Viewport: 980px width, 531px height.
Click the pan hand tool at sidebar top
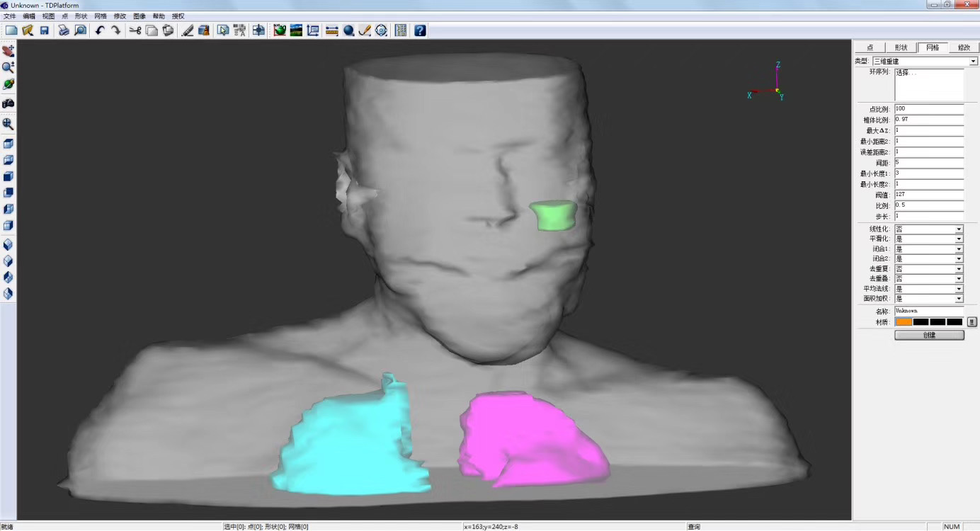click(x=8, y=51)
